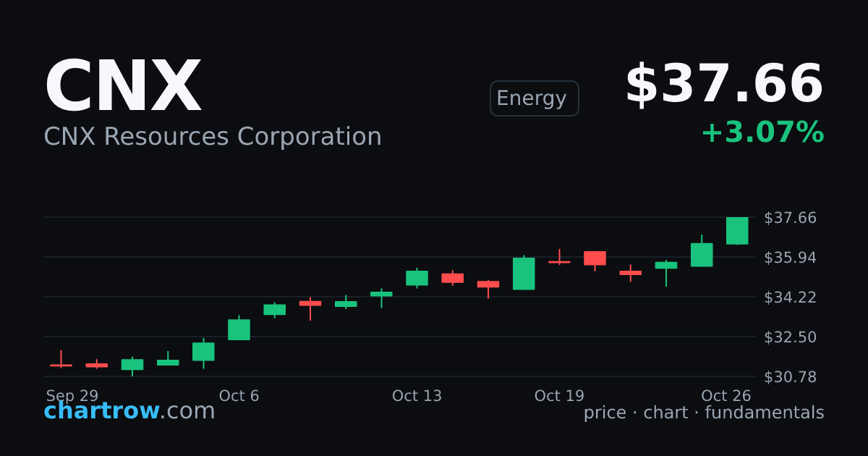This screenshot has width=868, height=456.
Task: Click the $37.66 headline price
Action: (724, 85)
